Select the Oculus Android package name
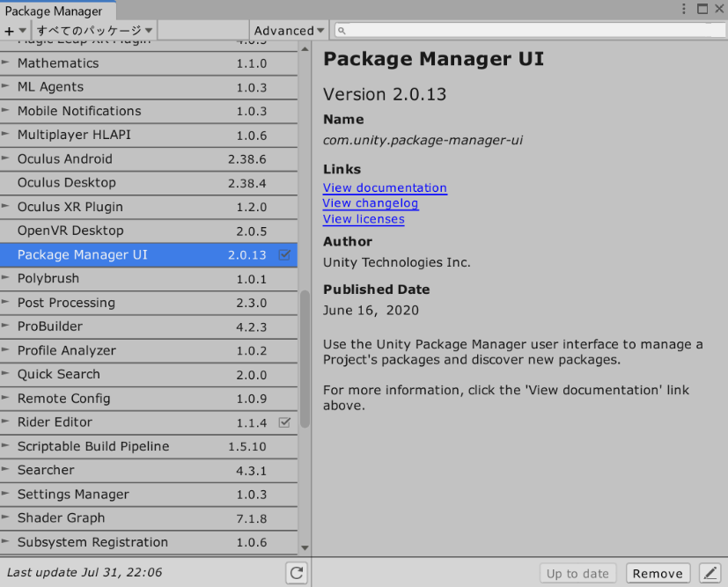 coord(65,158)
